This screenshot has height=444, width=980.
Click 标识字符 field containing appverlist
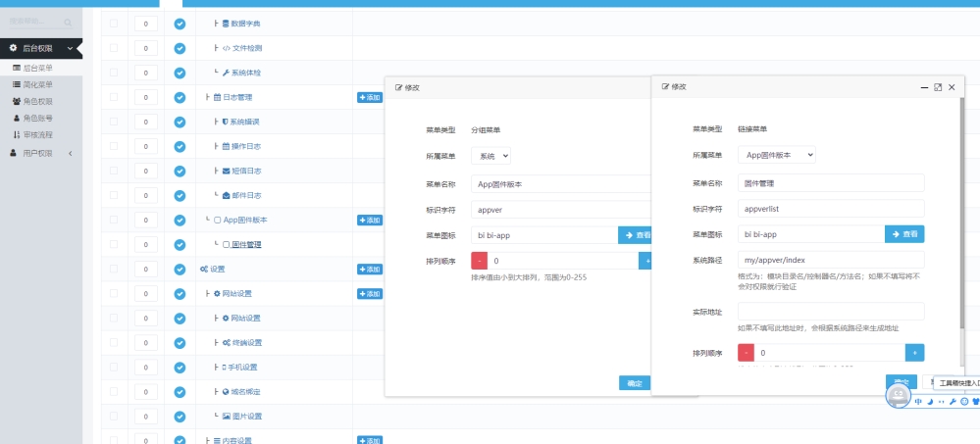click(x=831, y=209)
